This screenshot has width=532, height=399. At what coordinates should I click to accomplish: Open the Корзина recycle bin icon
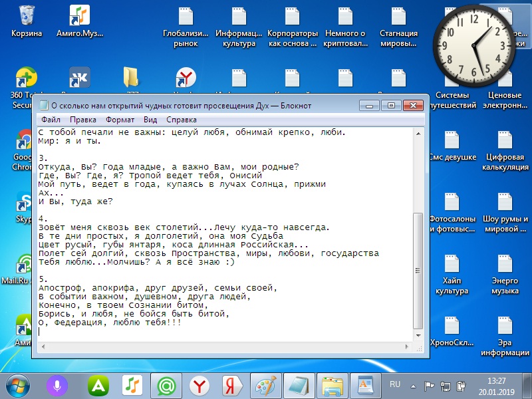click(x=27, y=21)
